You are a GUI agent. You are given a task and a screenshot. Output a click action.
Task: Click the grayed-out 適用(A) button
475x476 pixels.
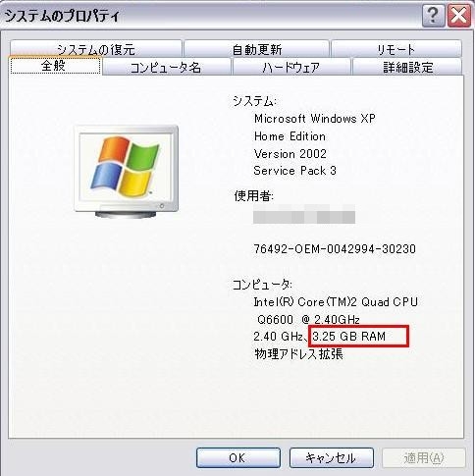point(424,457)
